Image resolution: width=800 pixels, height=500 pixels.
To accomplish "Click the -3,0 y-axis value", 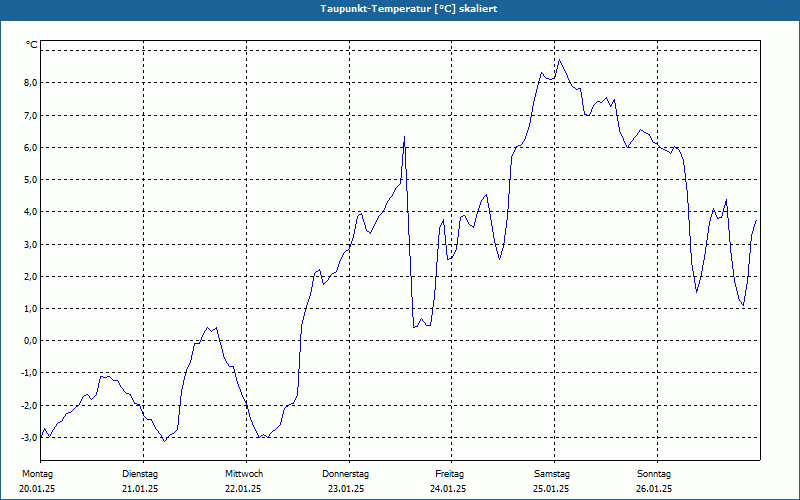I will 29,438.
